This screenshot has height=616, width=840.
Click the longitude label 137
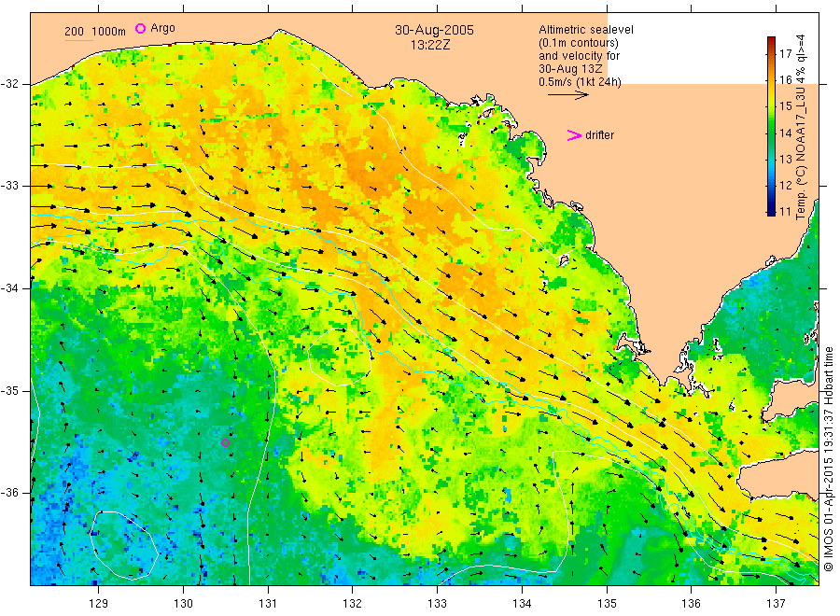coord(776,604)
